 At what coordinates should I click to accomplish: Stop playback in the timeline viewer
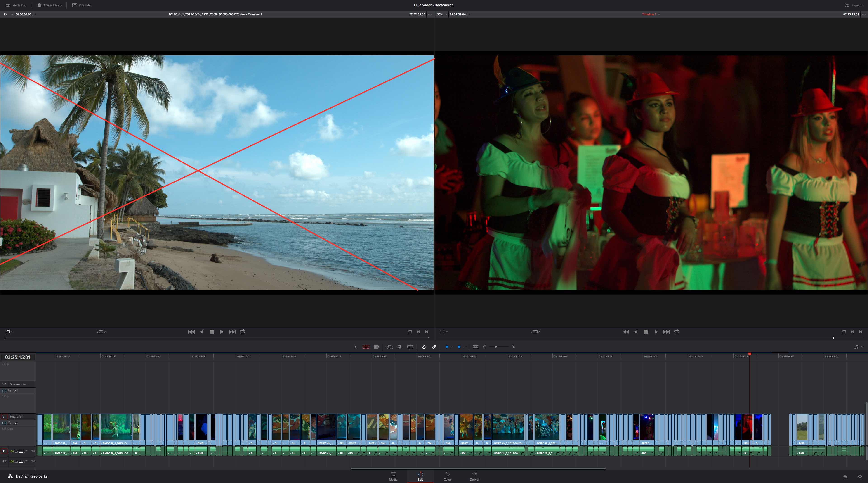[646, 332]
